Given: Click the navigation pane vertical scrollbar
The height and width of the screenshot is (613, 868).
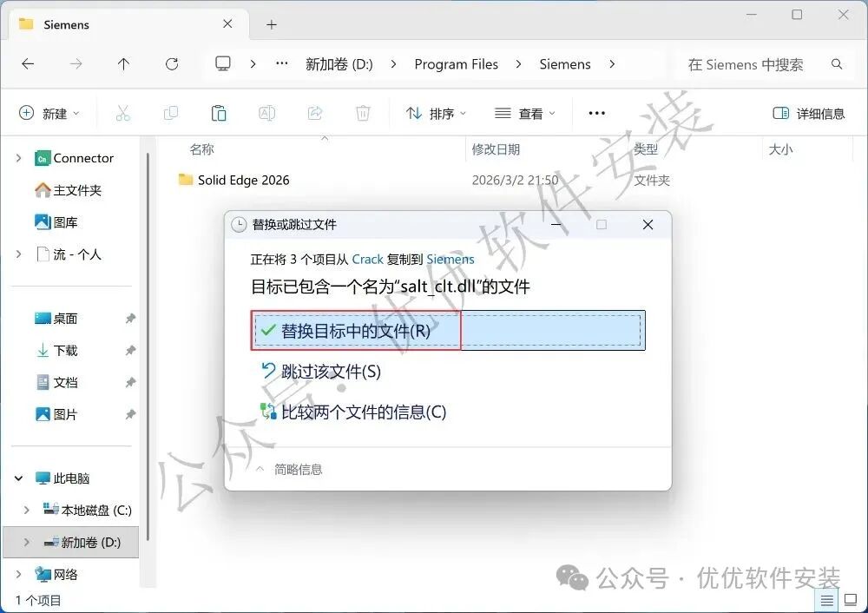Looking at the screenshot, I should click(x=148, y=346).
